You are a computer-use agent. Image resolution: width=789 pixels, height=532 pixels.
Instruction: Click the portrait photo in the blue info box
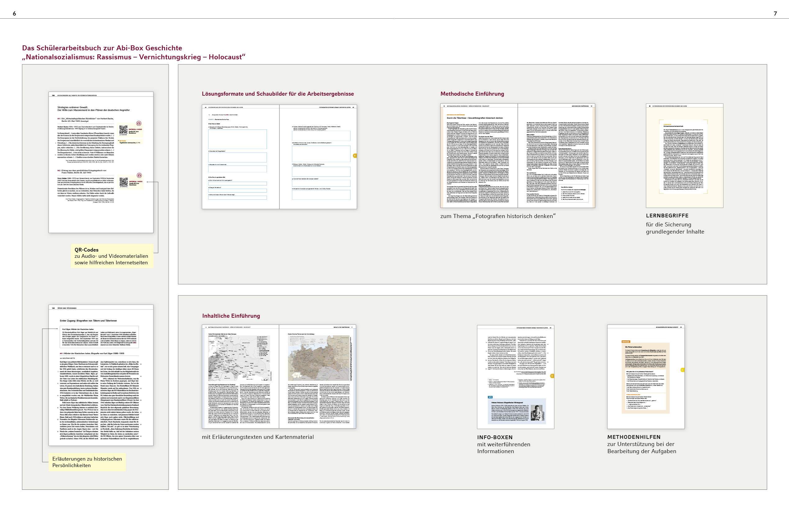point(537,413)
